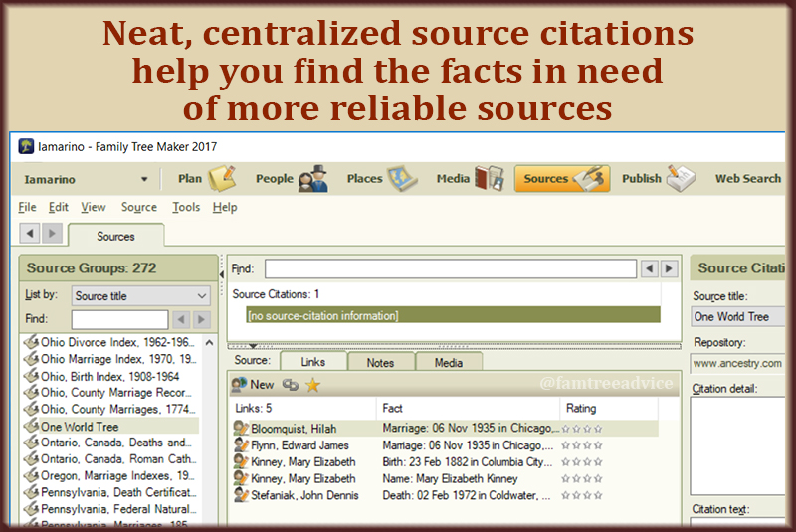796x532 pixels.
Task: Open the Plan workspace
Action: point(207,179)
